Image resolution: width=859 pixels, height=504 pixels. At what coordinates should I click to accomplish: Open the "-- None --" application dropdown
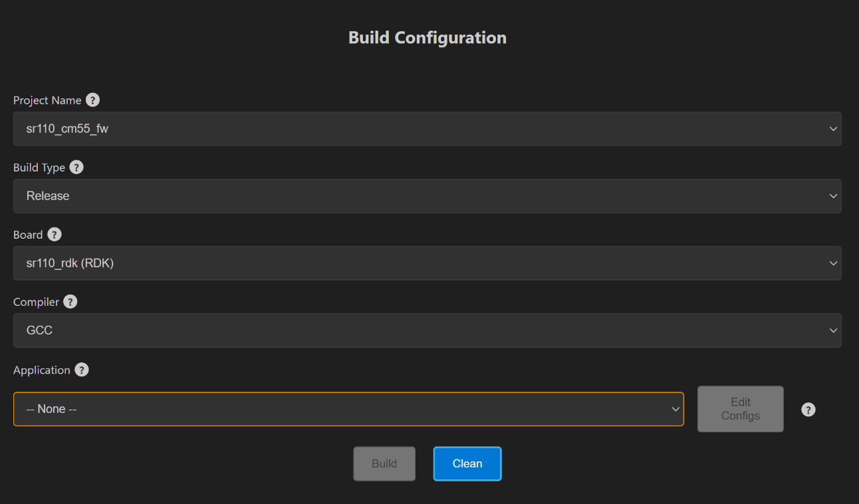tap(348, 409)
